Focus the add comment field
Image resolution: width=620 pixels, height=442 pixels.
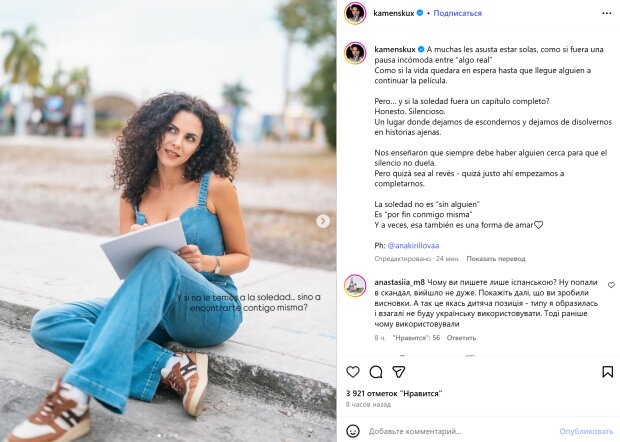point(461,431)
